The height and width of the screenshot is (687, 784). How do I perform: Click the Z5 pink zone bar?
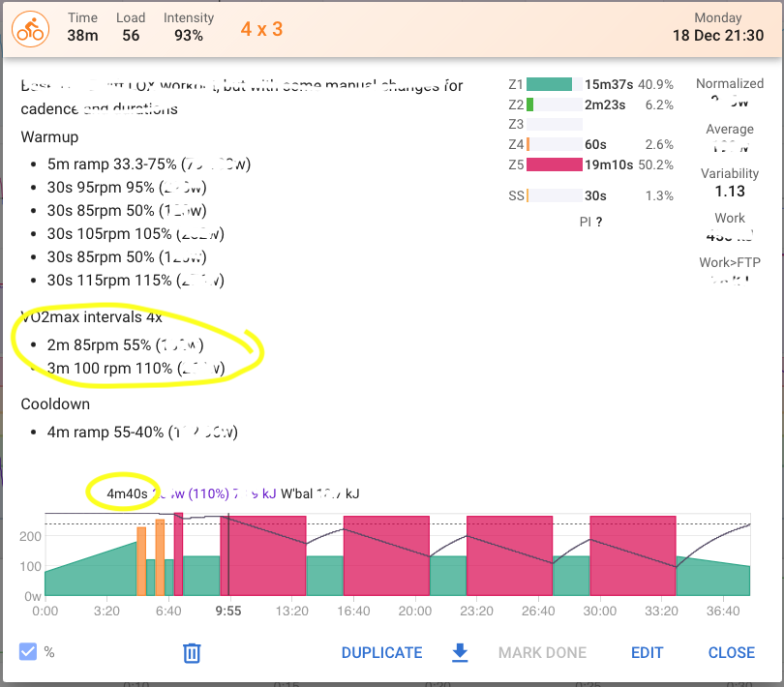(553, 164)
